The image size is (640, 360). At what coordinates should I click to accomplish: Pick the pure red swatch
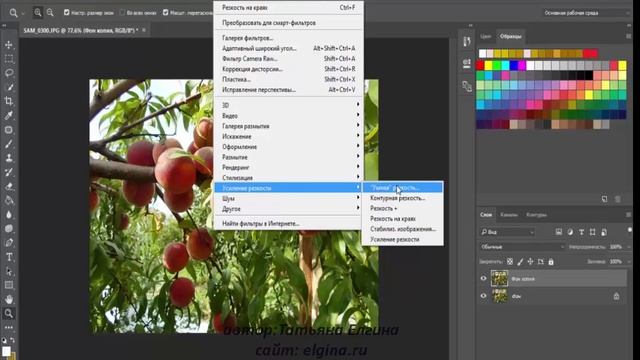[x=480, y=65]
